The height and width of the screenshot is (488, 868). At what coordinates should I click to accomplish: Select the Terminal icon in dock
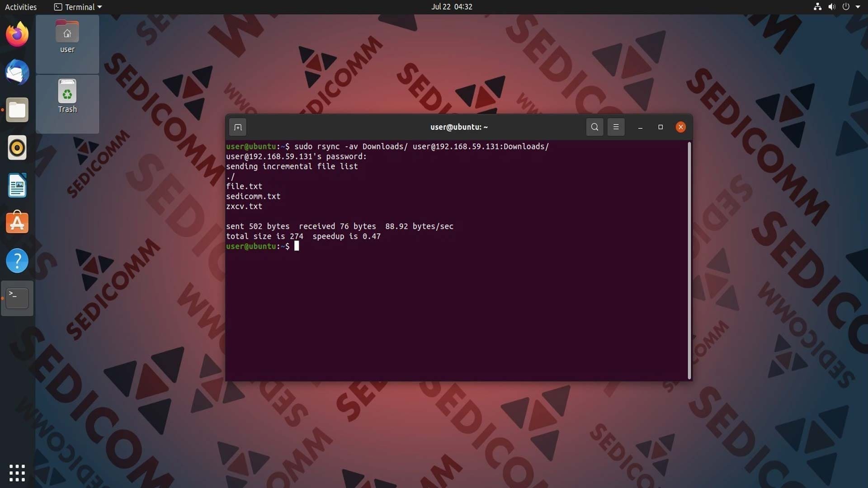[17, 298]
